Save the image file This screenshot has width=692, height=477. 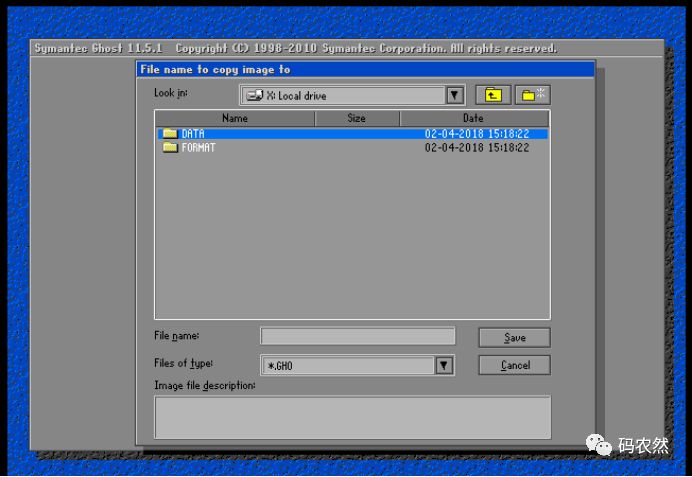coord(514,338)
